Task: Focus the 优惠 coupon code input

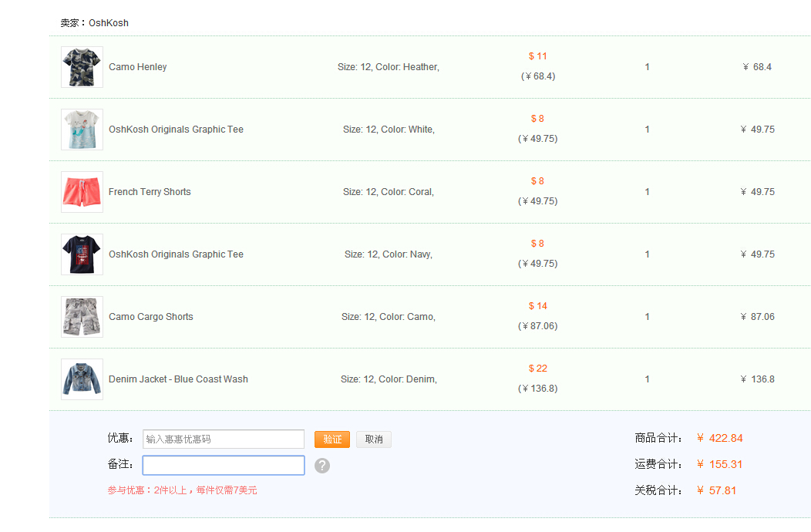Action: point(224,439)
